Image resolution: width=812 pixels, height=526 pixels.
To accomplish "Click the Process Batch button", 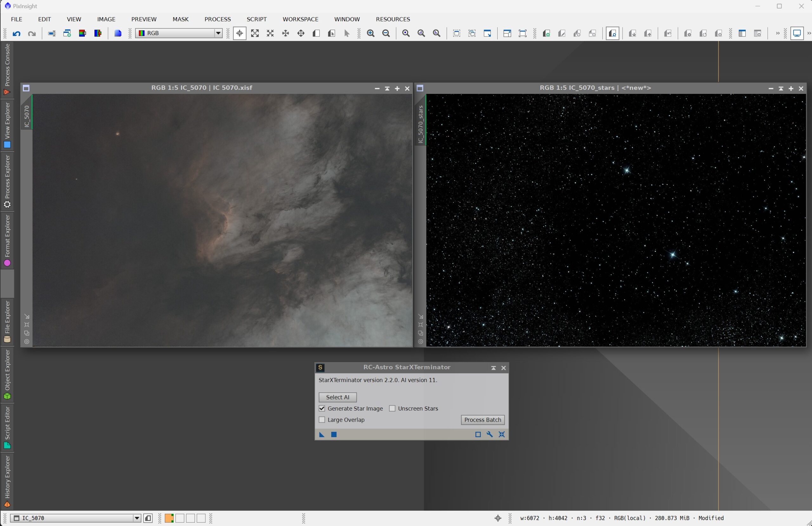I will coord(483,420).
